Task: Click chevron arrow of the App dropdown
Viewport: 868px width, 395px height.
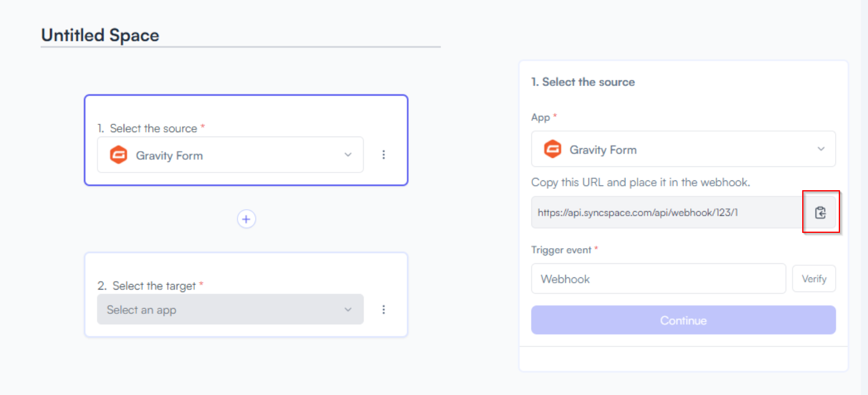Action: point(821,149)
